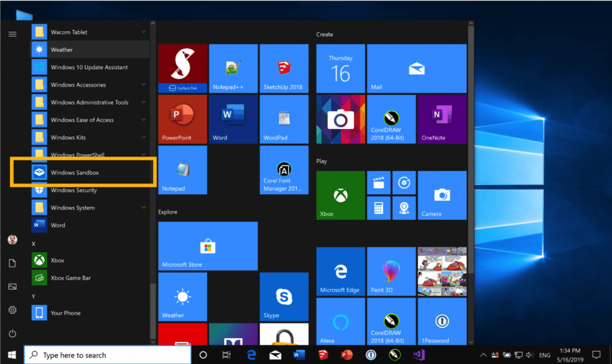Open SketchUp from the taskbar

pos(323,355)
